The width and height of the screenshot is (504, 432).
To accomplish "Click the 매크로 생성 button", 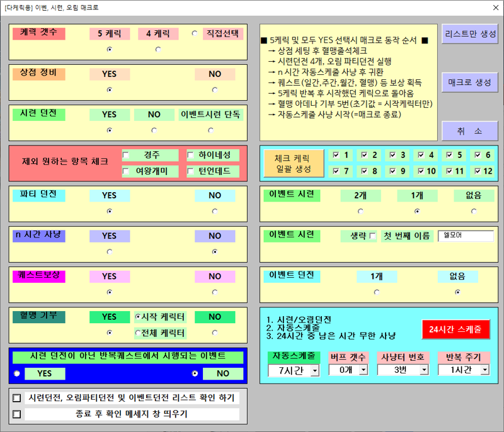I will click(470, 82).
